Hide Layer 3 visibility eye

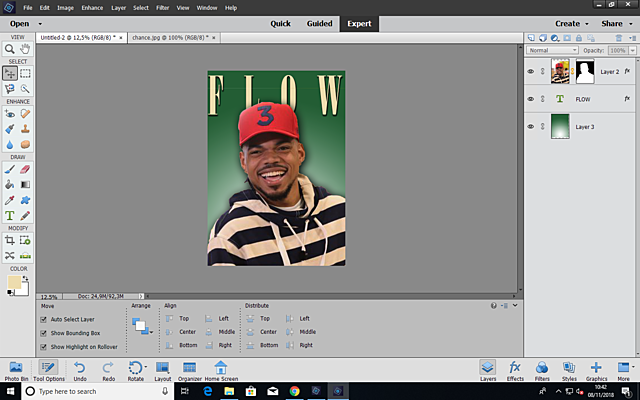coord(531,127)
